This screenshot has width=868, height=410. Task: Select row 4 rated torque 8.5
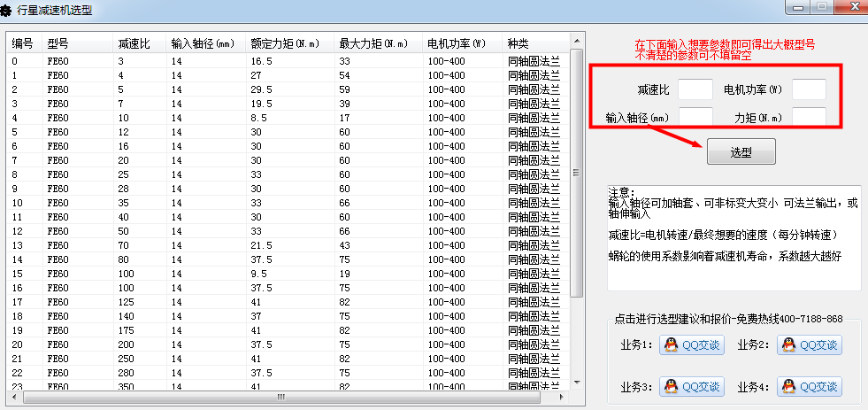(x=288, y=118)
